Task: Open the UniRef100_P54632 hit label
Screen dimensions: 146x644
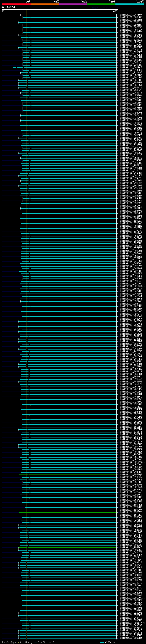Action: coord(131,530)
